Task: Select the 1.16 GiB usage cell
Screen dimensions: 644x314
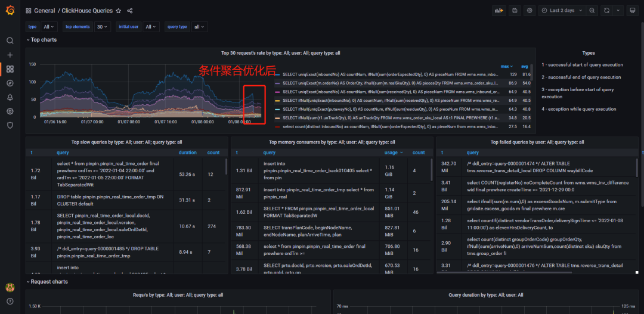Action: (394, 171)
